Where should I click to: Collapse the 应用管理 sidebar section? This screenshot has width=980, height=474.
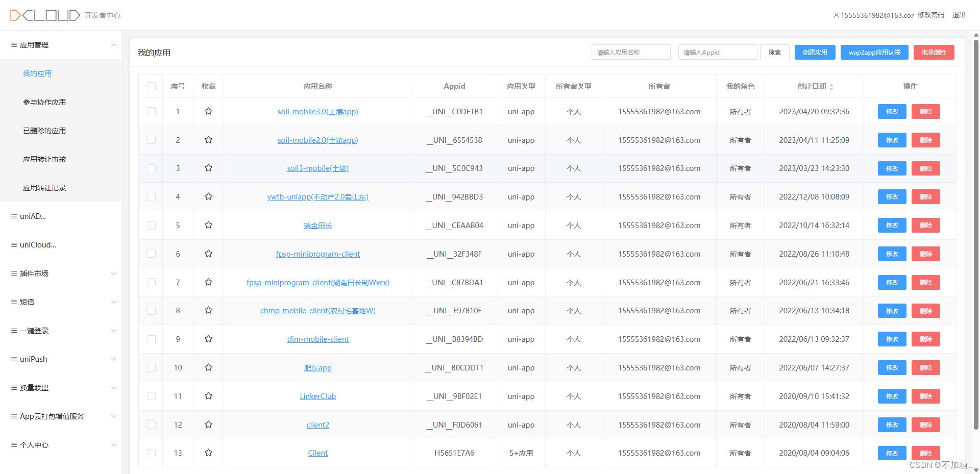(x=113, y=45)
